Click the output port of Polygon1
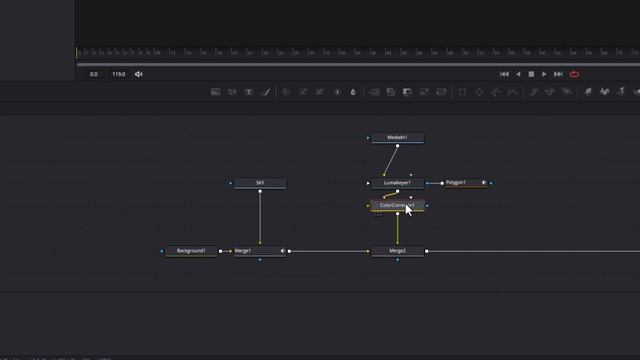The width and height of the screenshot is (640, 360). 442,183
